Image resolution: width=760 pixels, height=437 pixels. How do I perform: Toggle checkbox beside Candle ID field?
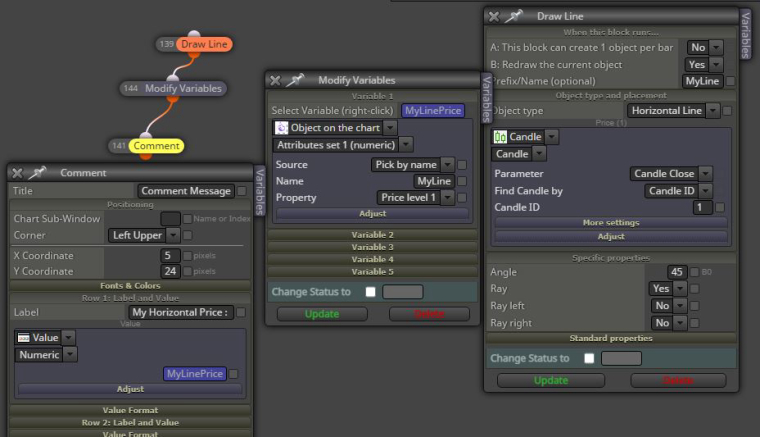pos(720,207)
